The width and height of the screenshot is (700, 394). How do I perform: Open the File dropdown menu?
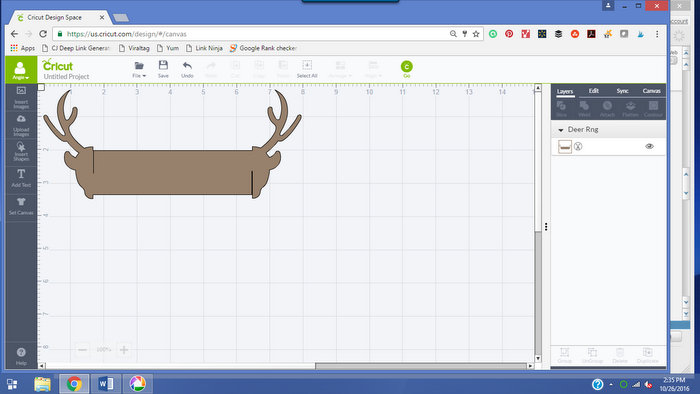point(139,69)
